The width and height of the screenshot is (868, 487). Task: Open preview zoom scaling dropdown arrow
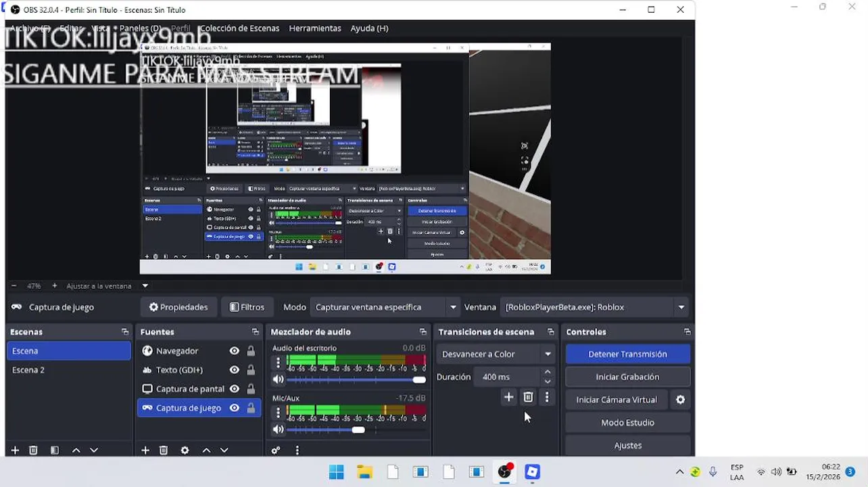(x=145, y=286)
